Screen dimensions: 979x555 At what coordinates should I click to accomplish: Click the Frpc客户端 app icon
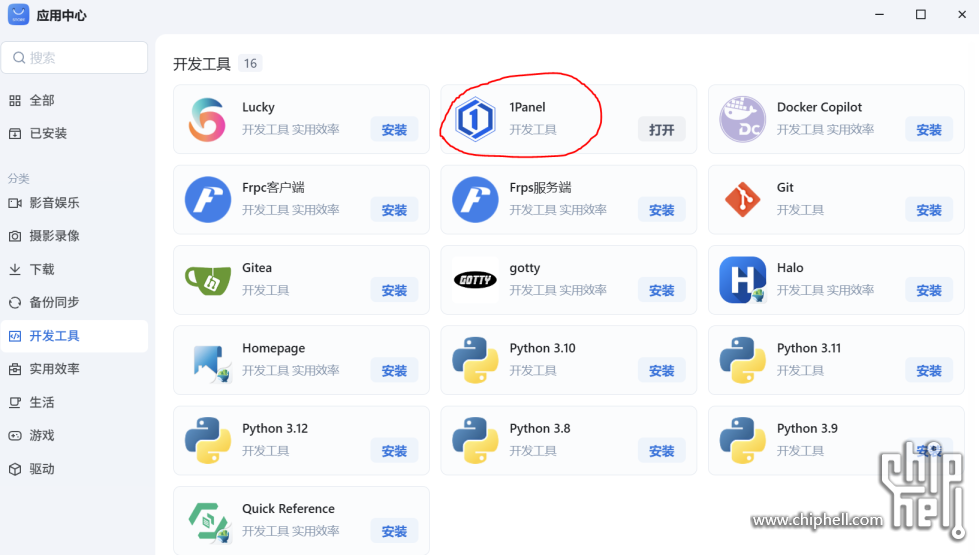pyautogui.click(x=208, y=200)
